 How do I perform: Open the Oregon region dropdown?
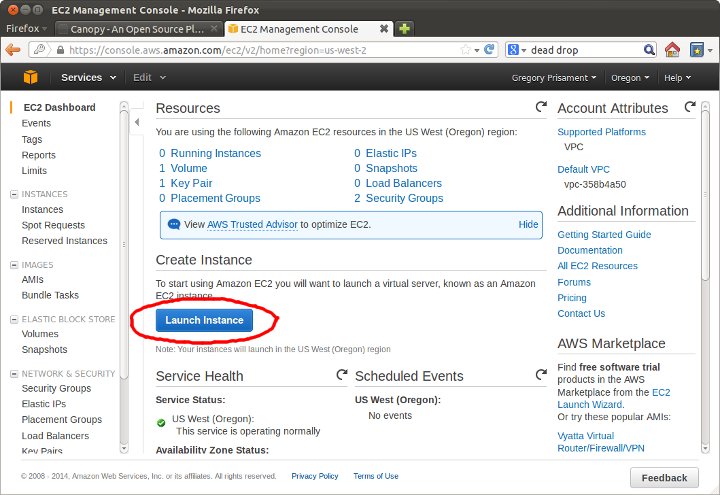pos(630,78)
